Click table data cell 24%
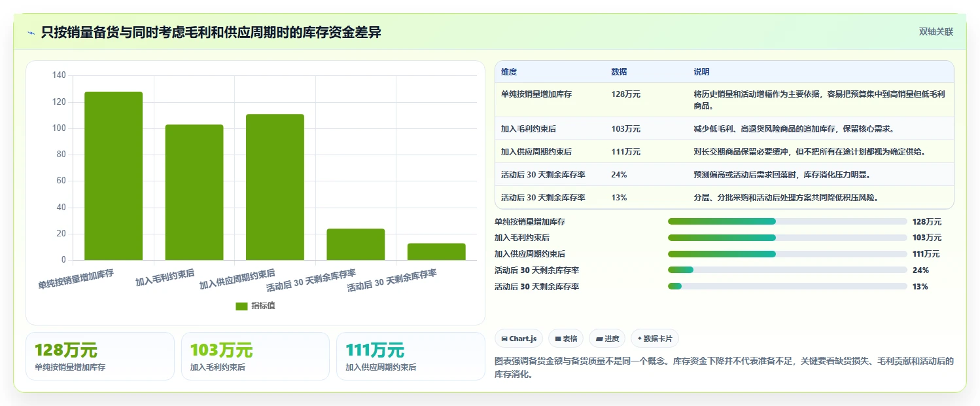Viewport: 980px width, 406px height. [x=619, y=175]
